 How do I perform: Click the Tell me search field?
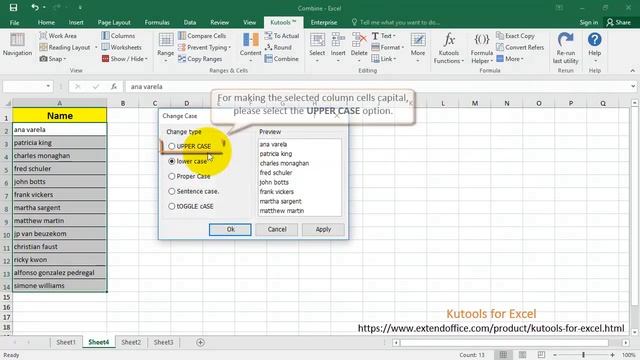coord(396,22)
